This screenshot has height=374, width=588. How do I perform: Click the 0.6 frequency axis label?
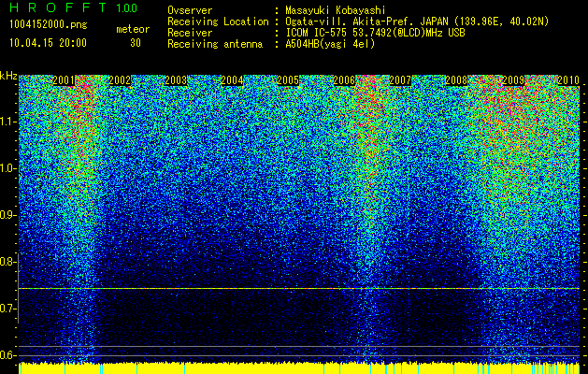(8, 355)
